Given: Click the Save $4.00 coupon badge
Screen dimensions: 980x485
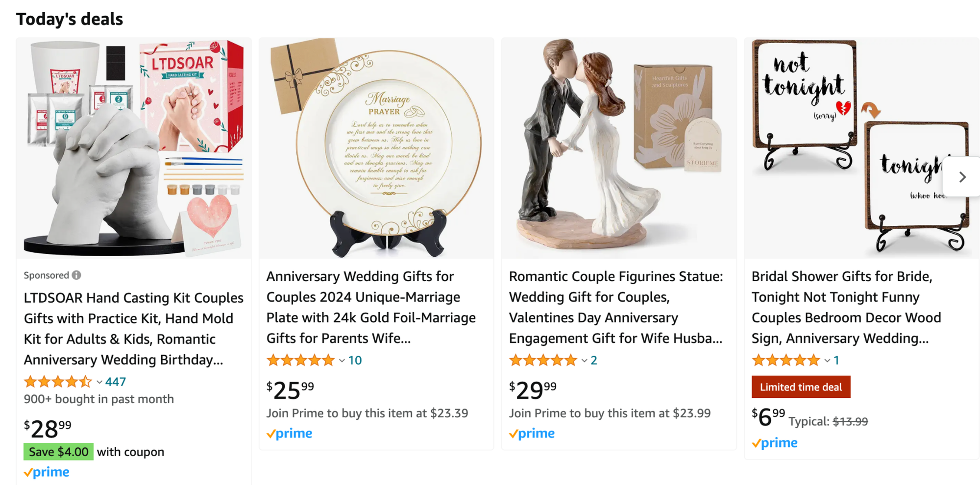Looking at the screenshot, I should pyautogui.click(x=58, y=452).
